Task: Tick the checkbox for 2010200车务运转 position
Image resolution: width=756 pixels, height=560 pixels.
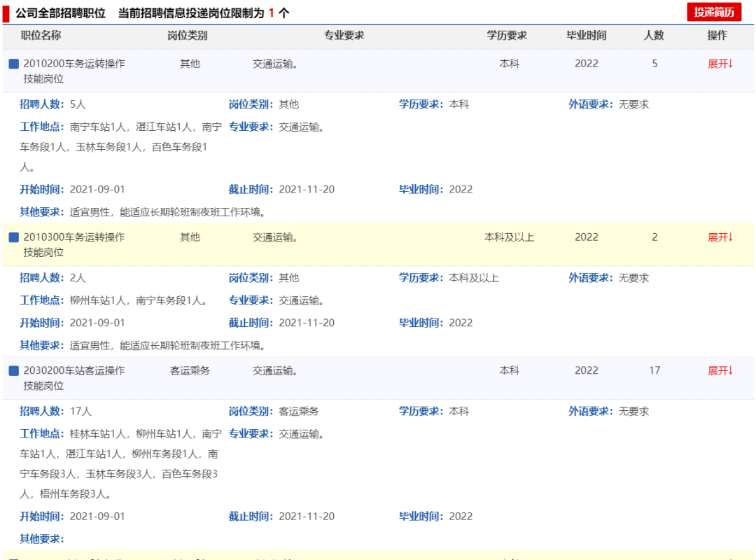Action: tap(13, 64)
